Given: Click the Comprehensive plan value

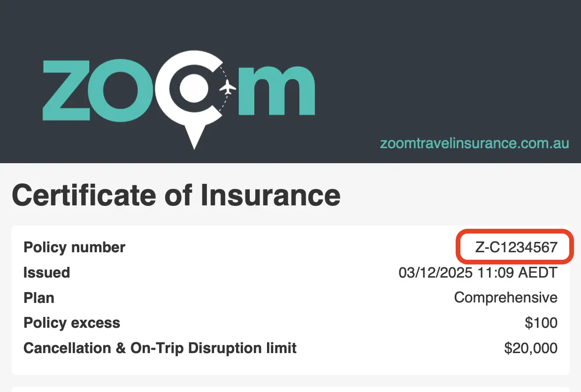Looking at the screenshot, I should point(505,298).
